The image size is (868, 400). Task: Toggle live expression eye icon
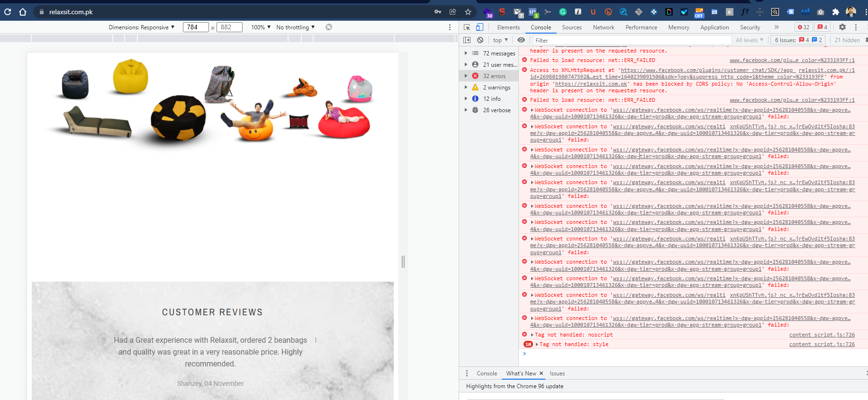coord(521,40)
